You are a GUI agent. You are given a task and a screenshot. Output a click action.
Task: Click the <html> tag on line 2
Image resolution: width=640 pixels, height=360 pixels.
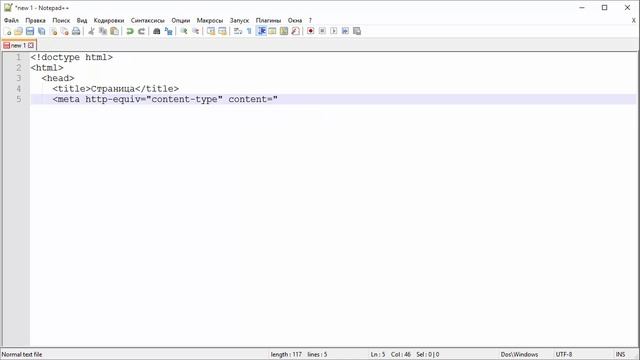click(x=47, y=68)
